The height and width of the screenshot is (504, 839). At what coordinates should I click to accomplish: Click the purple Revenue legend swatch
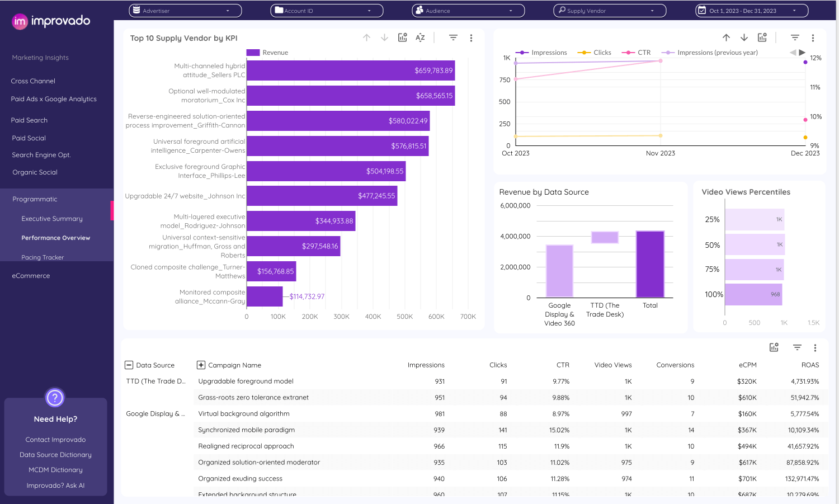point(253,53)
